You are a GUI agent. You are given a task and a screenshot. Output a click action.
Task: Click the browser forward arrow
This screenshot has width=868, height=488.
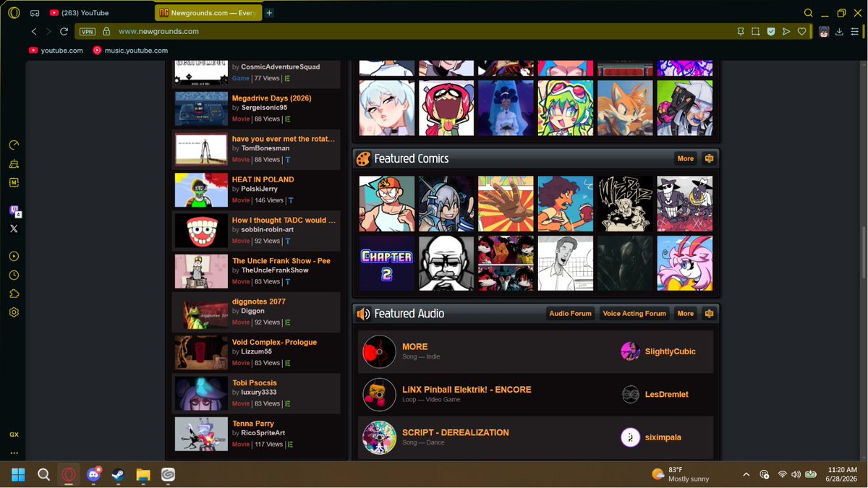pos(48,32)
